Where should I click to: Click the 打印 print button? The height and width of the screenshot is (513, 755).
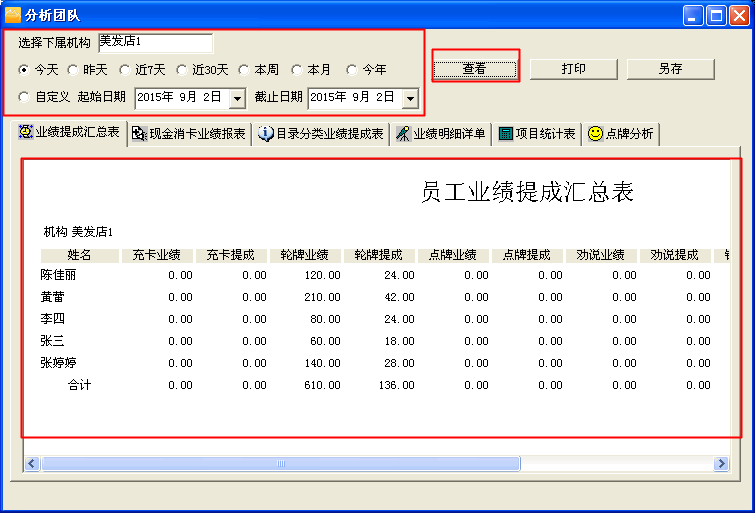coord(573,69)
